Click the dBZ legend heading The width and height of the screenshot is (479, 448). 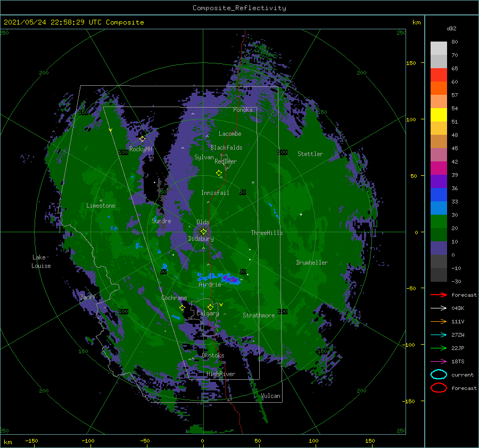pos(451,29)
